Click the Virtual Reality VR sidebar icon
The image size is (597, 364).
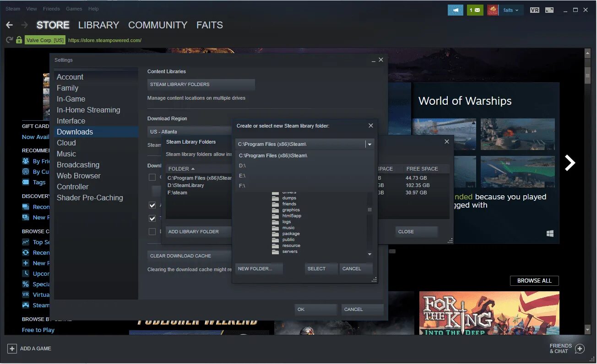click(x=26, y=294)
